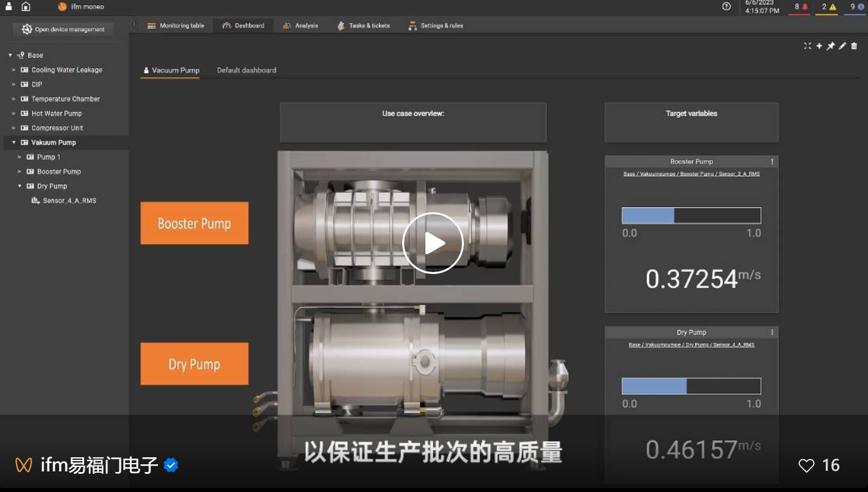Open the Analysis tab

tap(300, 26)
